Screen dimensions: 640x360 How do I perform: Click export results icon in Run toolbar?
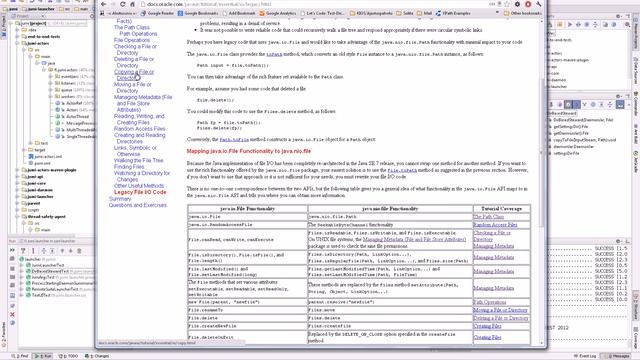79,251
